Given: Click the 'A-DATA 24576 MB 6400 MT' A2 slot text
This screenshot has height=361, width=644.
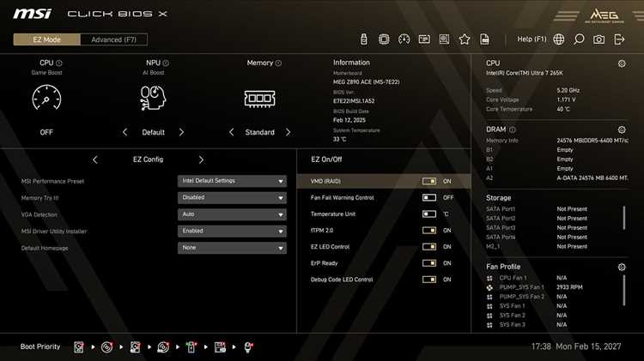Looking at the screenshot, I should [x=592, y=178].
